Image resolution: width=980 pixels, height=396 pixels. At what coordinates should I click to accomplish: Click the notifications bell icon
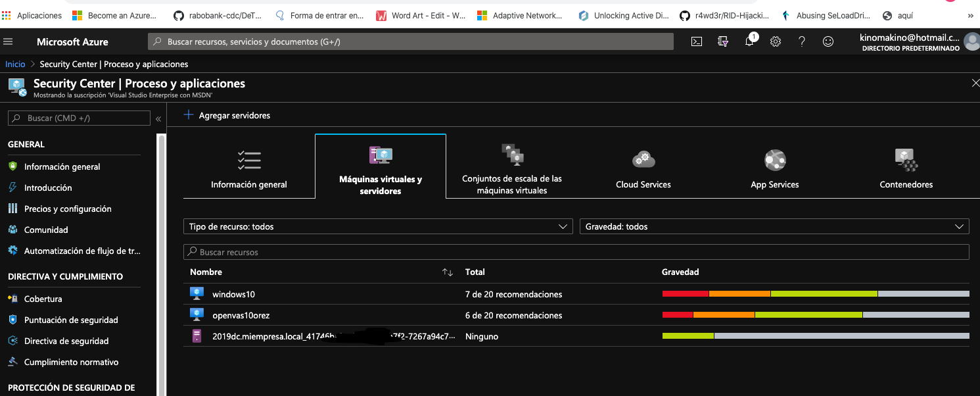749,41
